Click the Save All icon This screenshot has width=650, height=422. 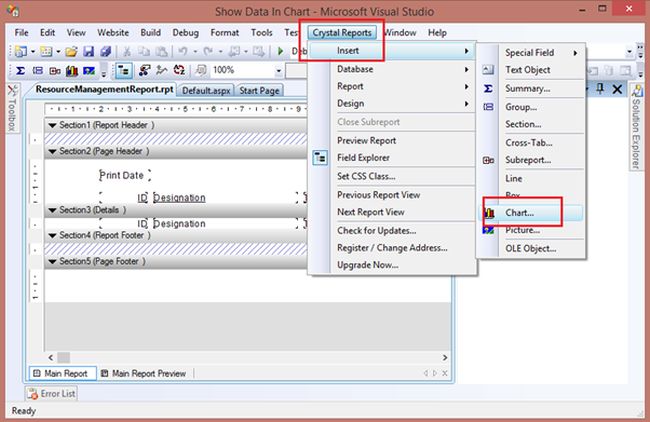pos(105,51)
